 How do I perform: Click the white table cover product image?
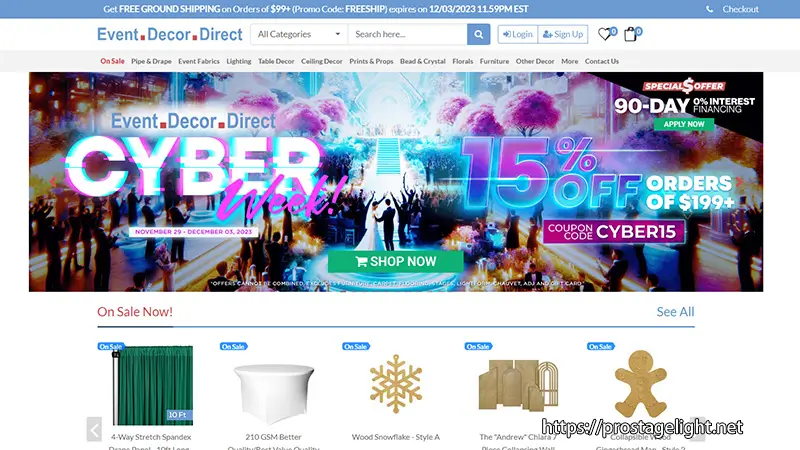(274, 393)
